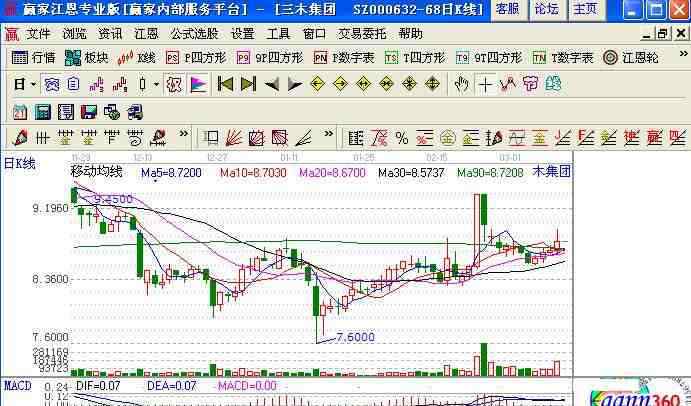
Task: Click the black right arrow icon
Action: pos(294,84)
